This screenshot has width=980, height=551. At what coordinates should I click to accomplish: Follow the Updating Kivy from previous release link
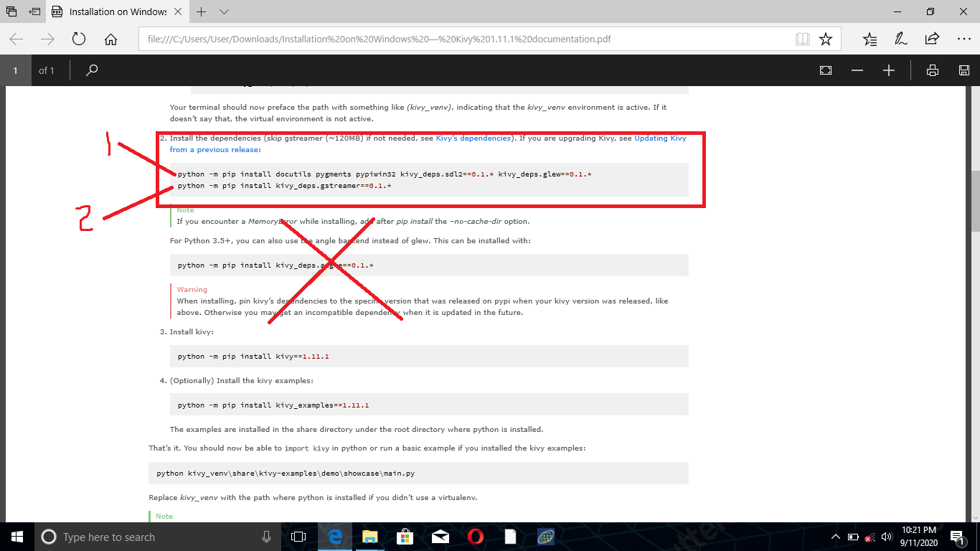coord(660,138)
